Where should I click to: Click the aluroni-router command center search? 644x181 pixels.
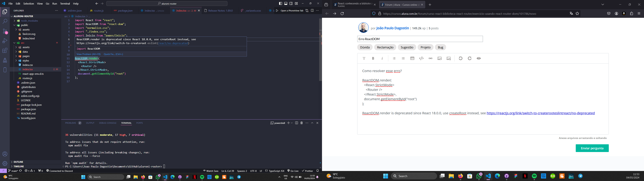pos(167,4)
